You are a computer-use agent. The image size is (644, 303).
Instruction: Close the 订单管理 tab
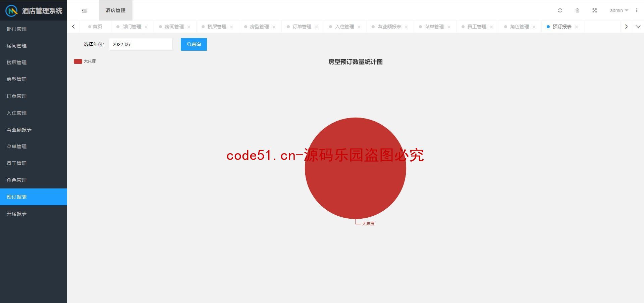click(x=317, y=27)
